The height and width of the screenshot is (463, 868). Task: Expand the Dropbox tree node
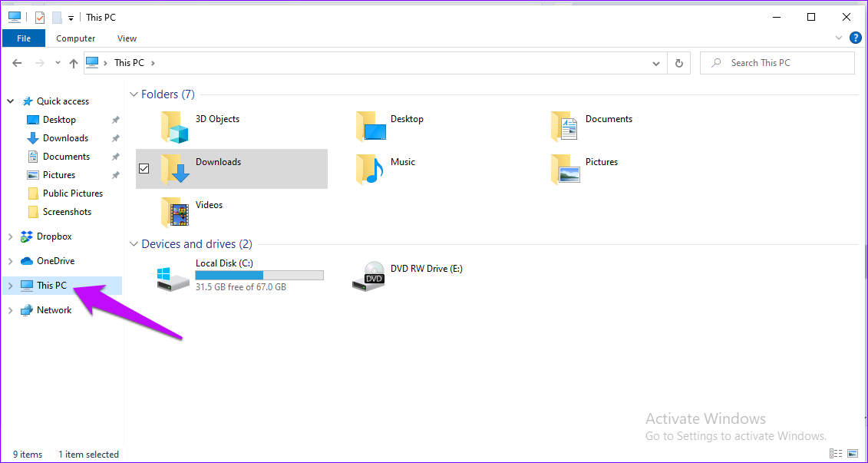[10, 236]
